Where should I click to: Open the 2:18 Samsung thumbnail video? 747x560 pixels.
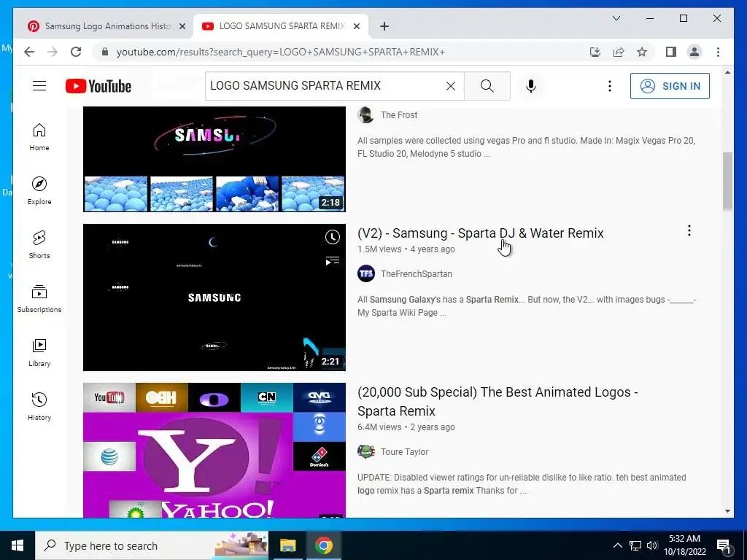coord(214,159)
